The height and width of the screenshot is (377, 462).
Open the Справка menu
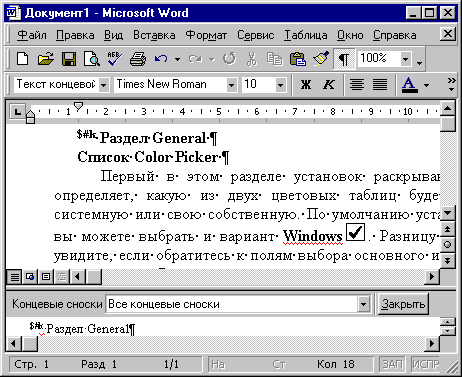395,35
